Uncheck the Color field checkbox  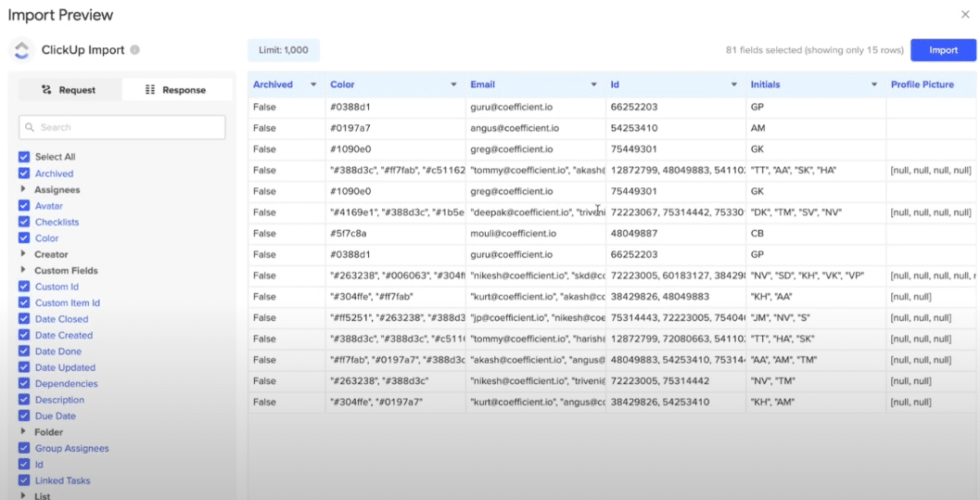(x=24, y=238)
